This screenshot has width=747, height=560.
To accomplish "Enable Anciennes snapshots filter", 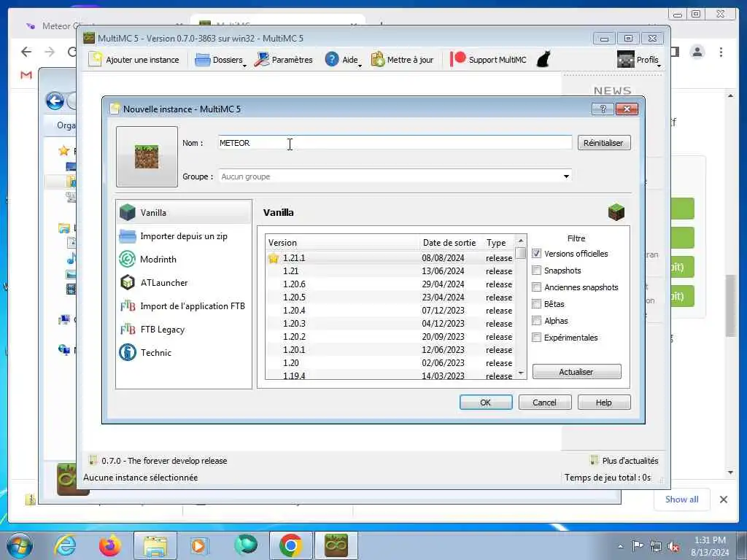I will tap(536, 287).
